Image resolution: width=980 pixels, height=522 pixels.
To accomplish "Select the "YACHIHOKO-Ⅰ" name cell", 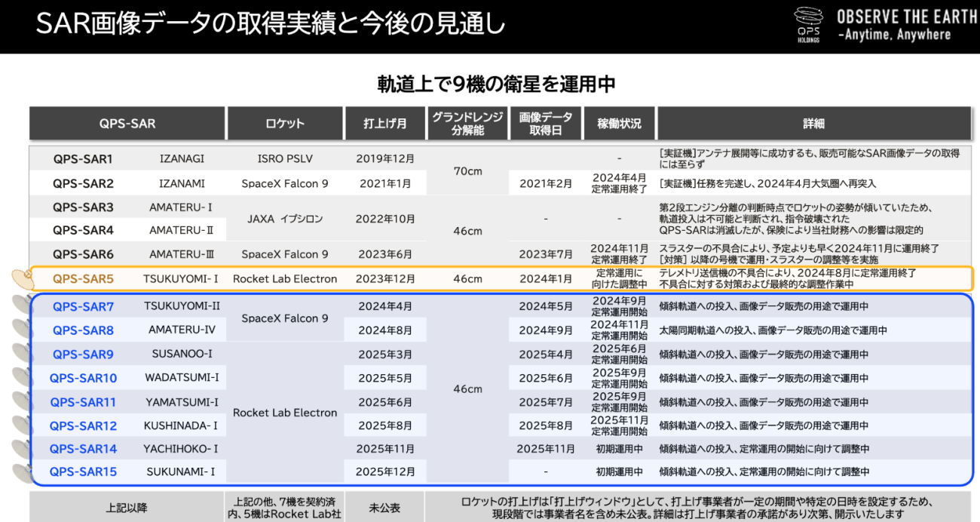I will [181, 449].
